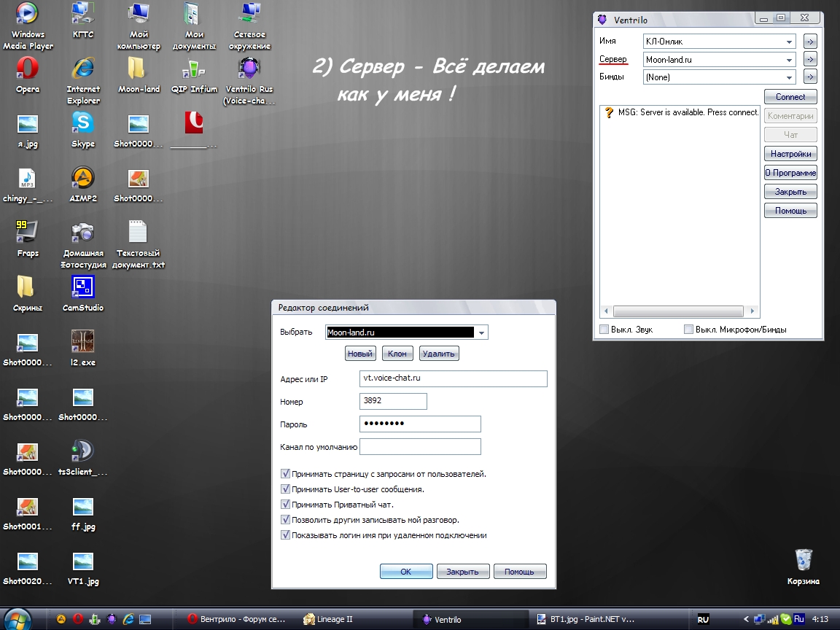The image size is (840, 630).
Task: Click Закрыть in Редактор соединений dialog
Action: click(x=463, y=572)
